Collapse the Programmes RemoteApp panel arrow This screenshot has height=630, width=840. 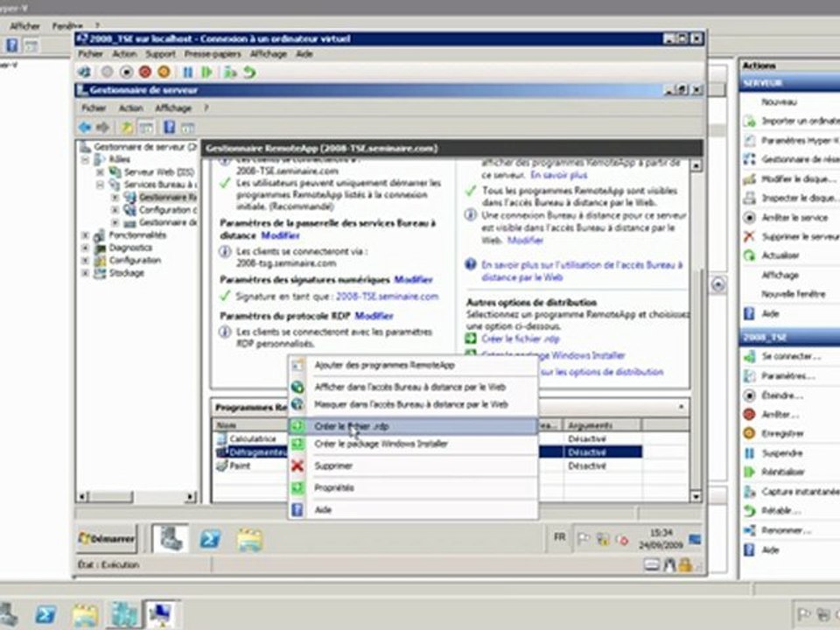tap(681, 407)
